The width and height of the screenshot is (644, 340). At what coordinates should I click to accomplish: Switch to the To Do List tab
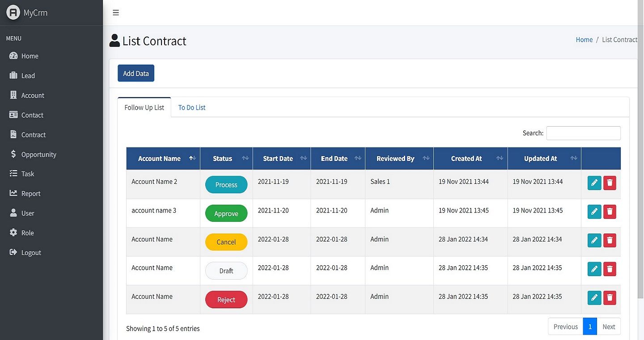pos(192,107)
